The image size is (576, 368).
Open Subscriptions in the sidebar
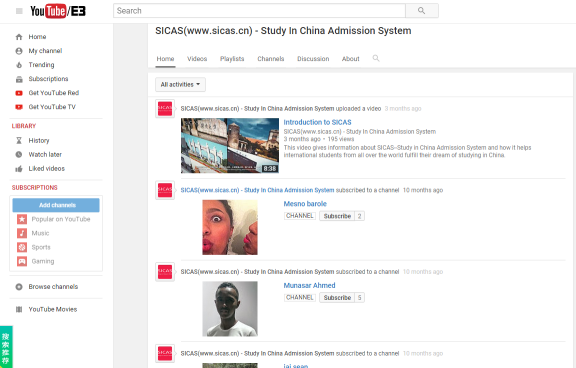coord(48,79)
